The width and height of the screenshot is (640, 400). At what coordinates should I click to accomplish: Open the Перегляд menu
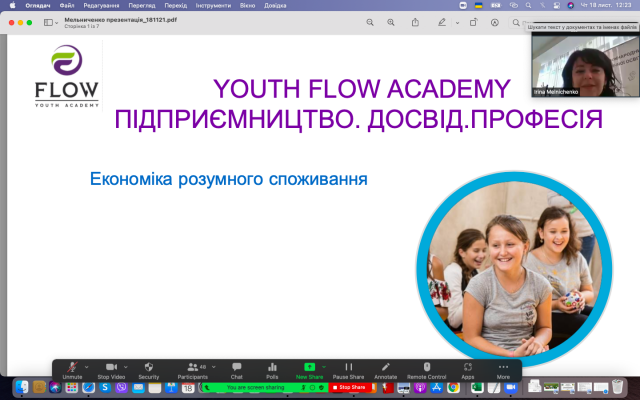coord(142,5)
